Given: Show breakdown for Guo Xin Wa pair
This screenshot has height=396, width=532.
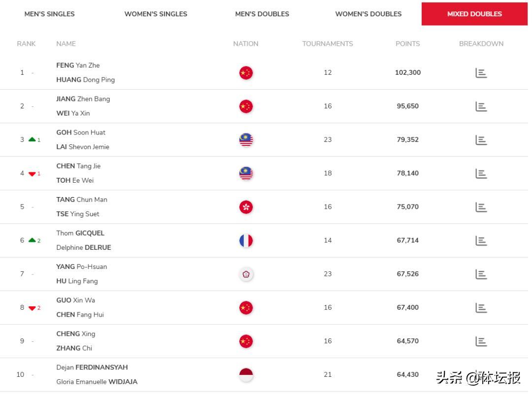Looking at the screenshot, I should 481,307.
